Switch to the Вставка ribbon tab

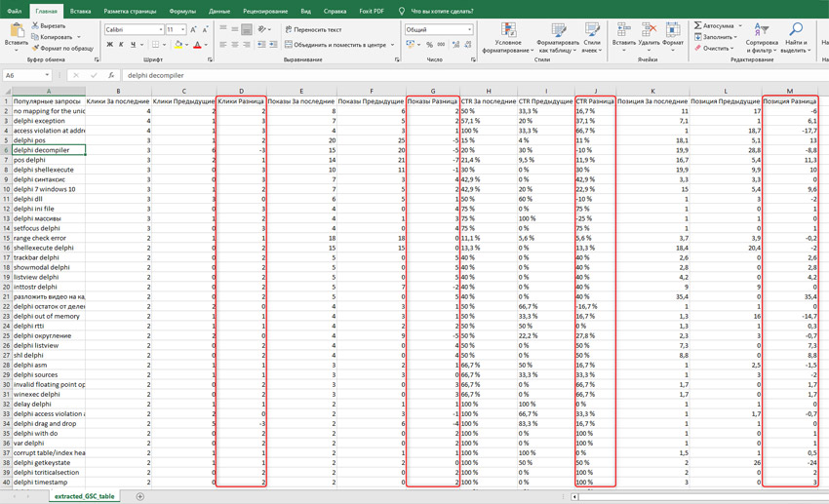[x=80, y=11]
